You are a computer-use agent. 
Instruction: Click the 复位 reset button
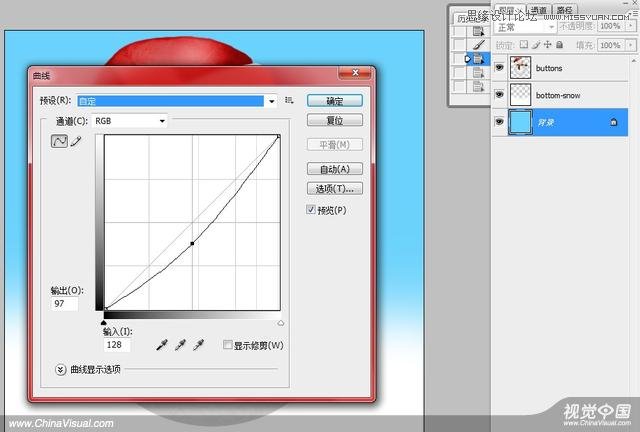click(x=335, y=120)
